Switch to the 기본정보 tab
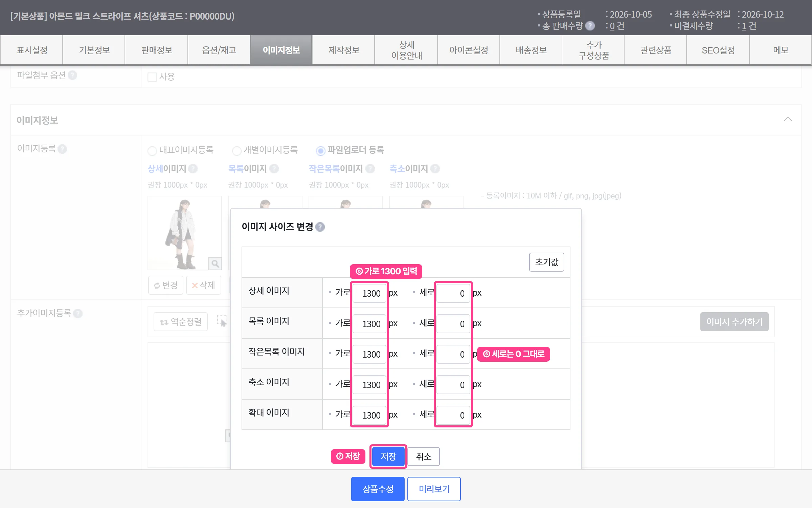812x508 pixels. tap(94, 50)
